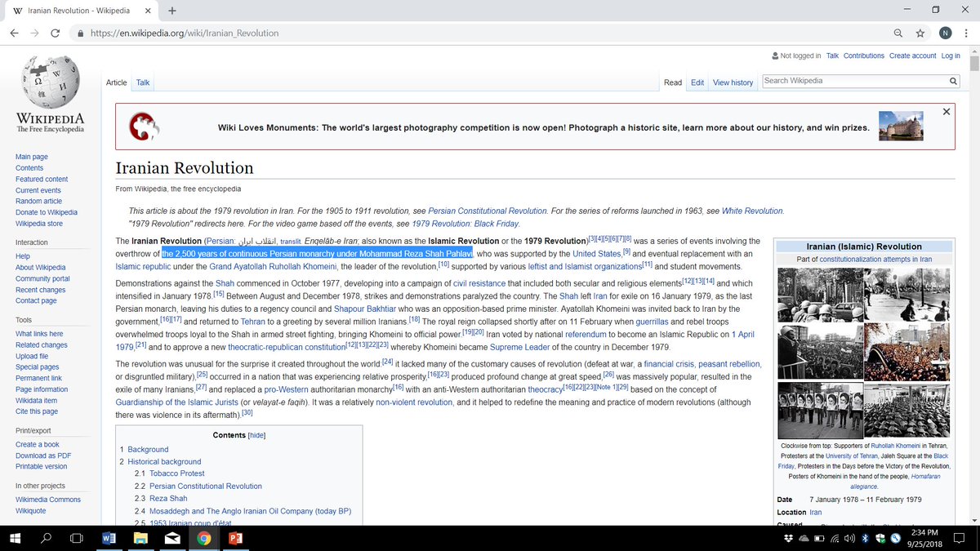
Task: Follow the Grand Ayatollah Ruhollah Khomeini link
Action: point(274,266)
